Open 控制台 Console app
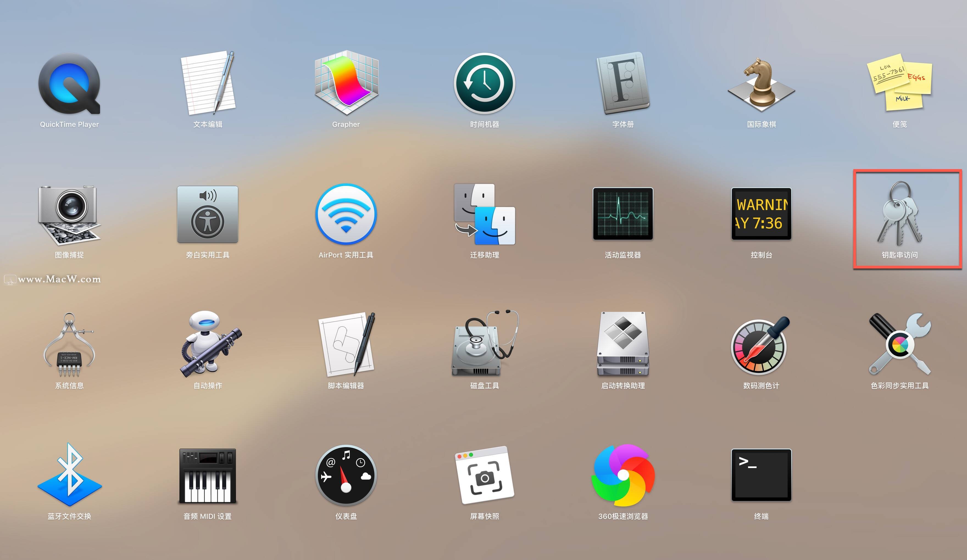 click(x=761, y=214)
